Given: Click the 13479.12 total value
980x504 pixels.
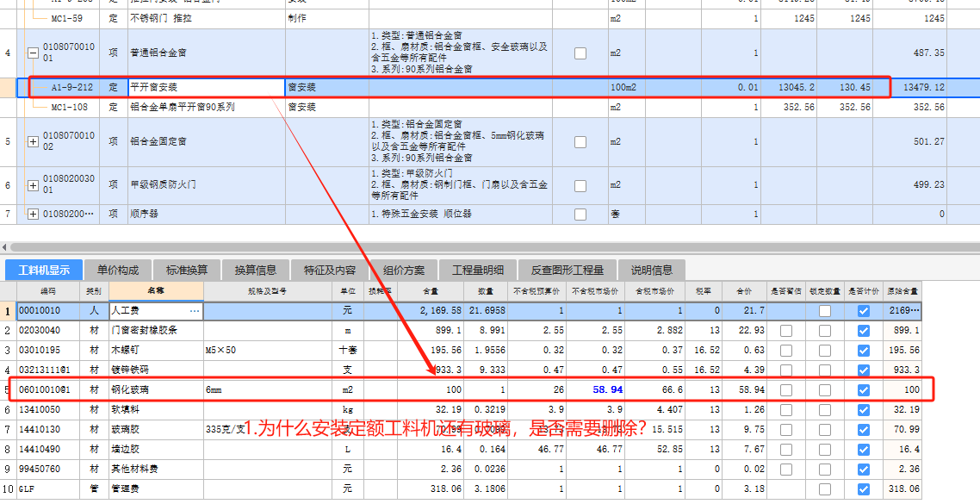Looking at the screenshot, I should click(x=924, y=88).
